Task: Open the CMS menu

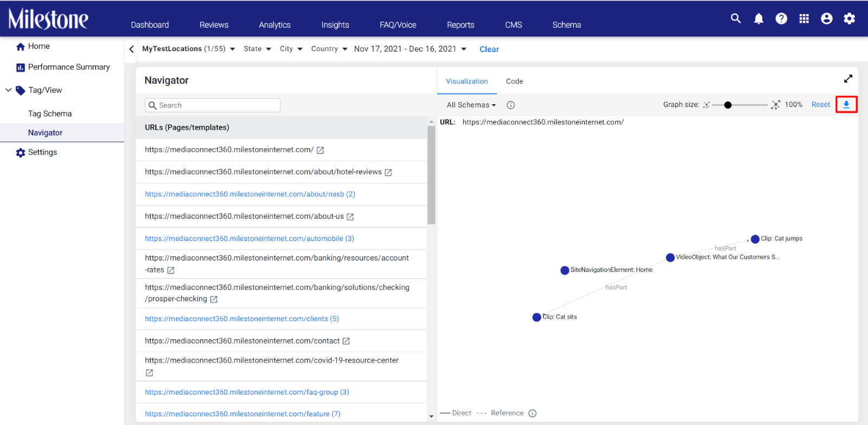Action: (x=514, y=25)
